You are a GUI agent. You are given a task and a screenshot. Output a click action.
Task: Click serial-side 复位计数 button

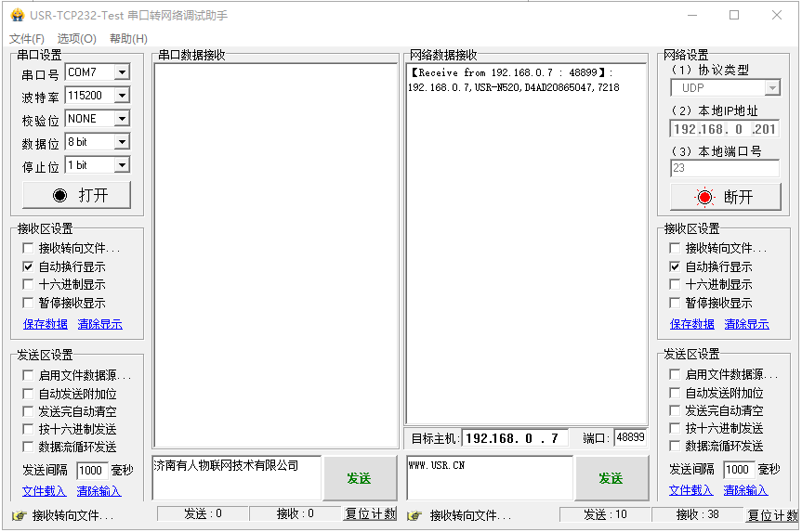(370, 514)
